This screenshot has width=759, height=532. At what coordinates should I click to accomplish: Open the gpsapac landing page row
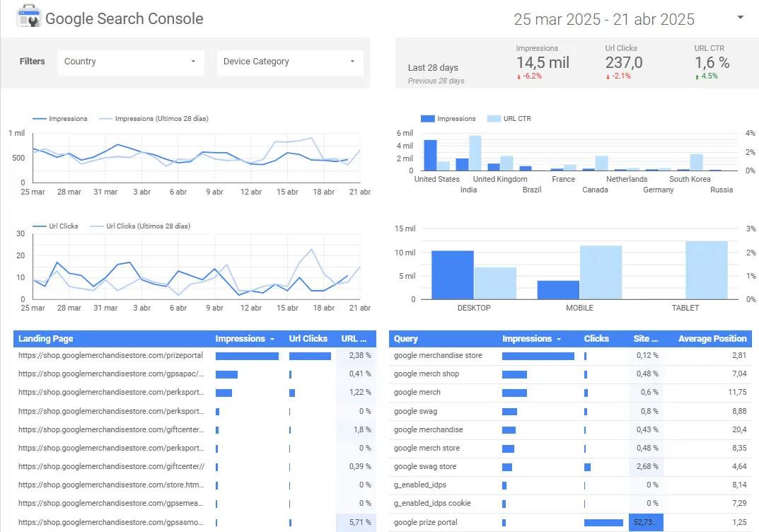tap(194, 374)
